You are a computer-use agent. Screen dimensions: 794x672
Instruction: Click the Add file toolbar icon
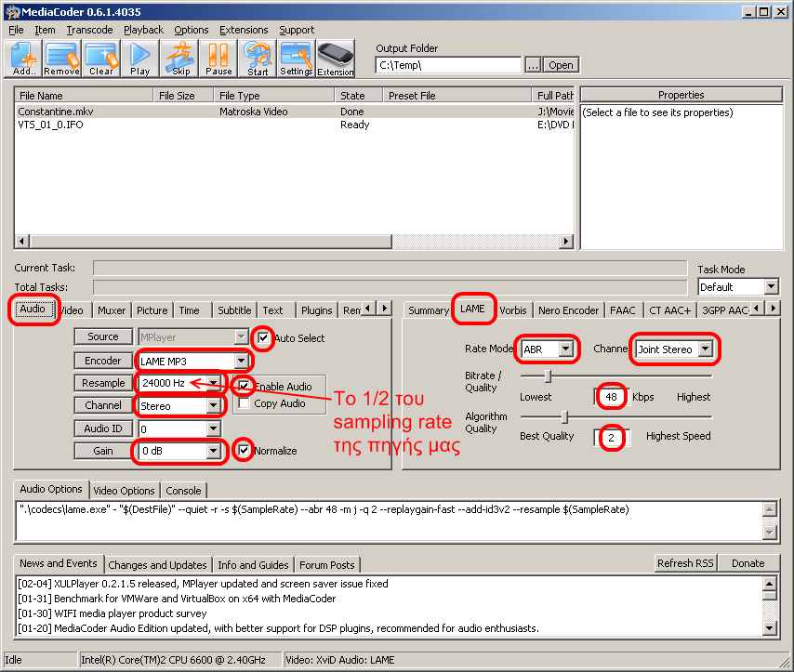point(23,59)
